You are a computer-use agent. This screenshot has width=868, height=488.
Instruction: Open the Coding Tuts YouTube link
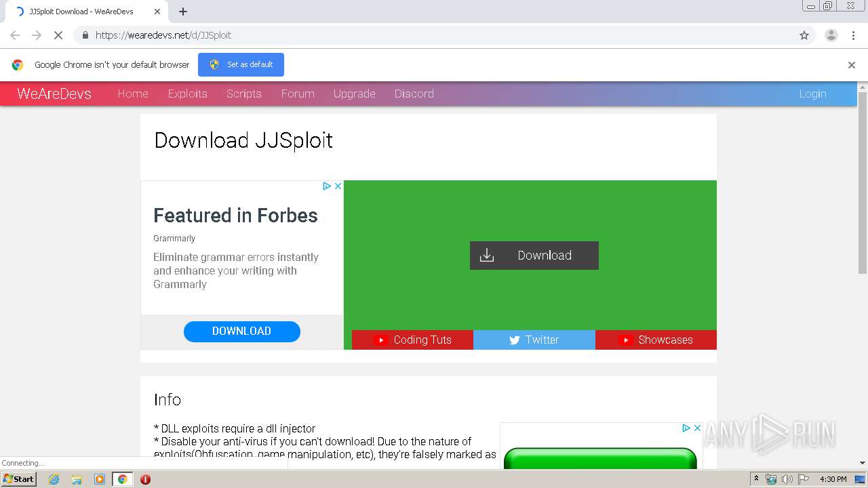coord(412,340)
